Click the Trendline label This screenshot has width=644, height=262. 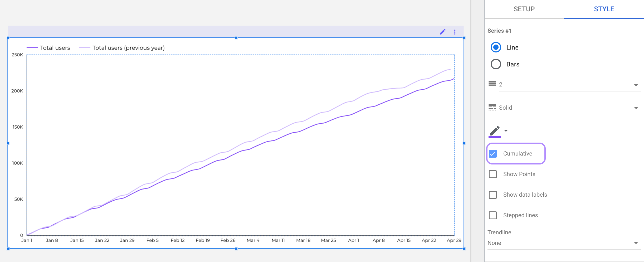(x=499, y=232)
